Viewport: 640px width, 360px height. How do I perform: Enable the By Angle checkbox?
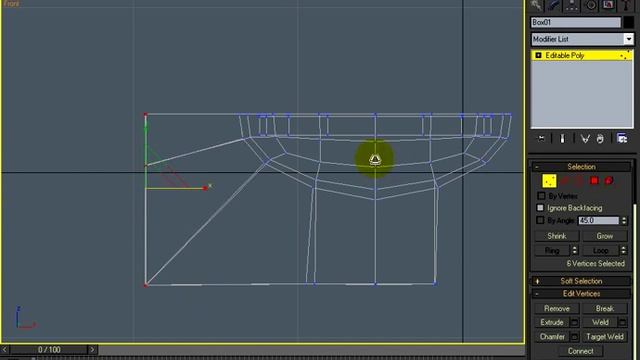[x=540, y=220]
